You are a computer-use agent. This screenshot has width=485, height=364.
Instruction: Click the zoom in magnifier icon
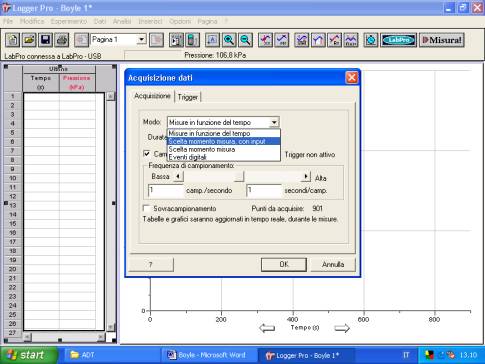pos(229,40)
